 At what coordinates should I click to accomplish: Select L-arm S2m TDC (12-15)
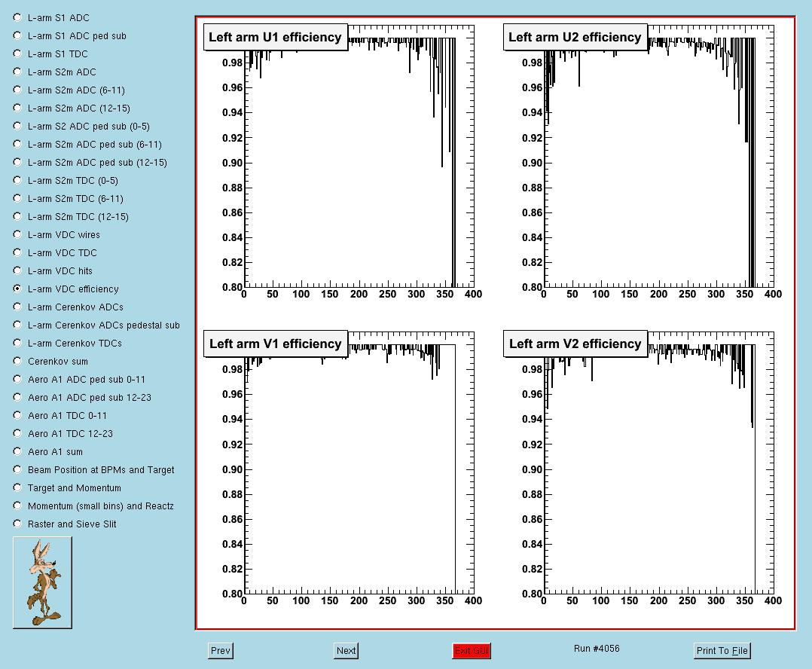17,217
